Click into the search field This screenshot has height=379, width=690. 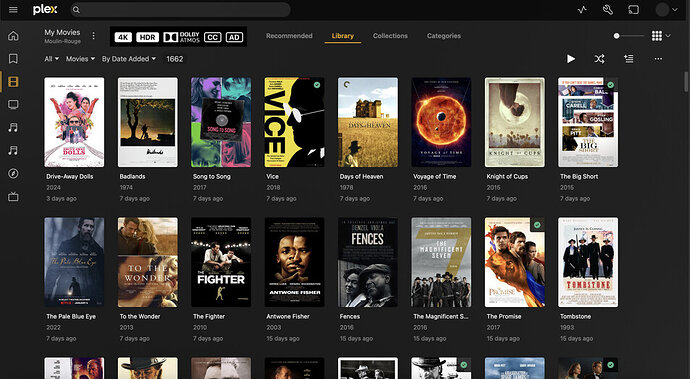pyautogui.click(x=180, y=10)
